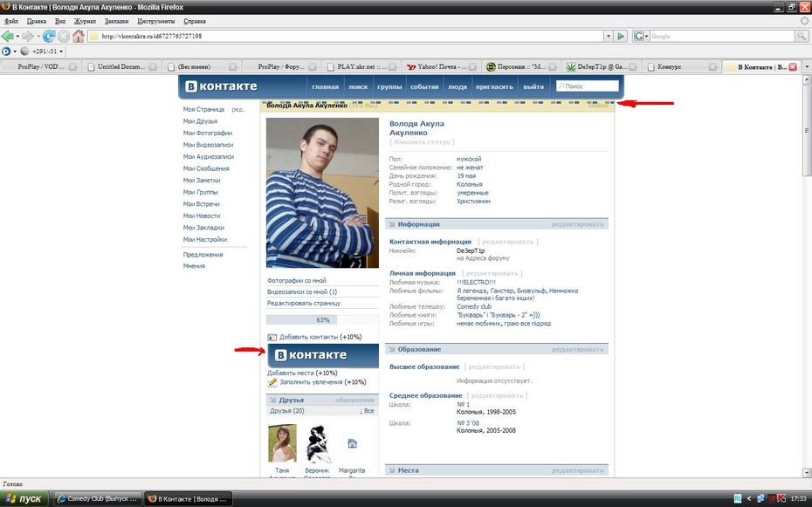Viewport: 812px width, 507px height.
Task: Click the VKontakte site search field
Action: point(589,86)
